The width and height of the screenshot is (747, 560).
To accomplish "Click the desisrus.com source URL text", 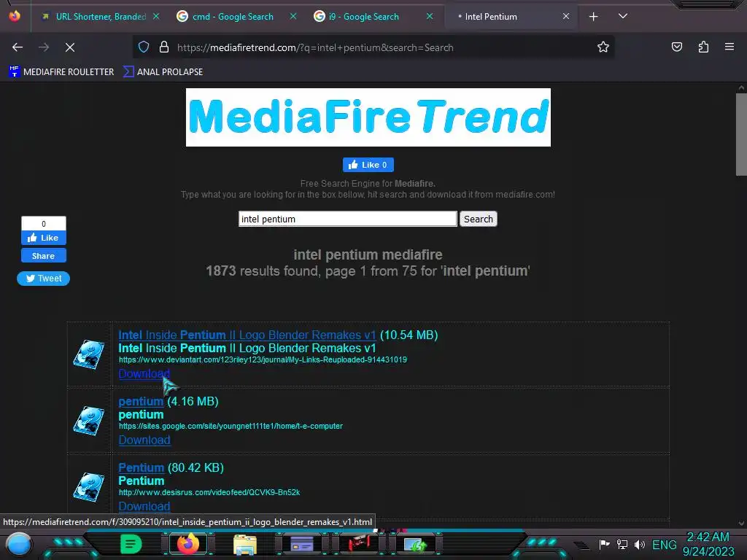I will (x=209, y=492).
